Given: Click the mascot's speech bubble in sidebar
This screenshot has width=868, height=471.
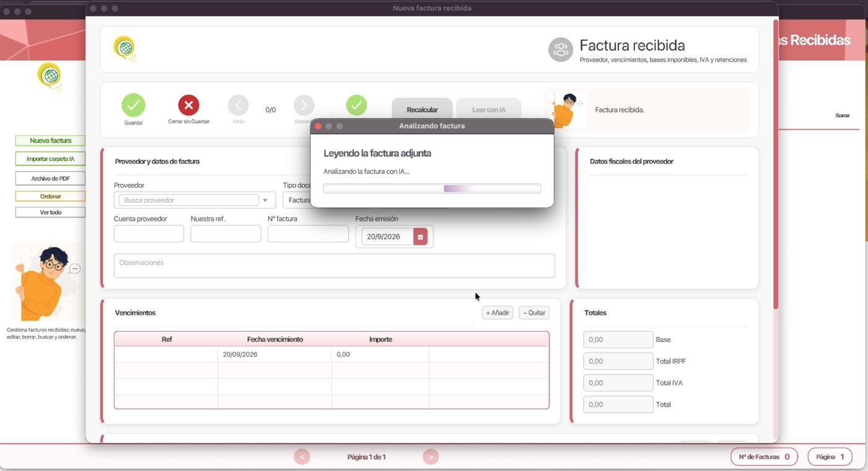Looking at the screenshot, I should pyautogui.click(x=75, y=268).
